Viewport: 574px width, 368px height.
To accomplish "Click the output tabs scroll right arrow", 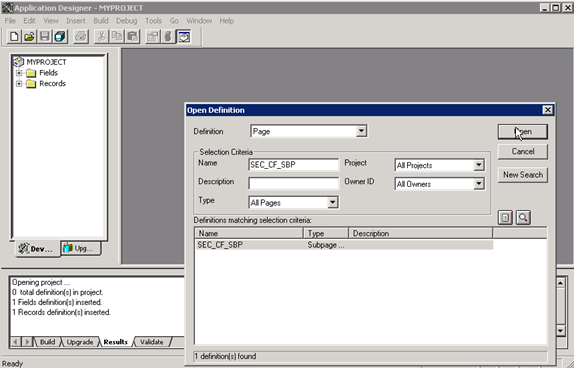I will point(27,342).
